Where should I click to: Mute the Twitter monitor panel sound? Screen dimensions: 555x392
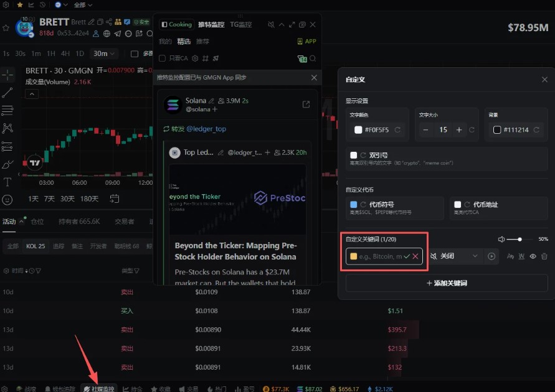pyautogui.click(x=271, y=24)
